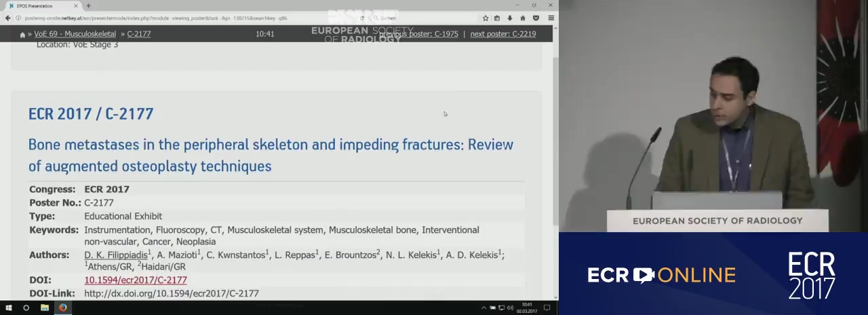Click the Pocket icon in toolbar
Viewport: 868px width, 315px height.
tap(536, 18)
